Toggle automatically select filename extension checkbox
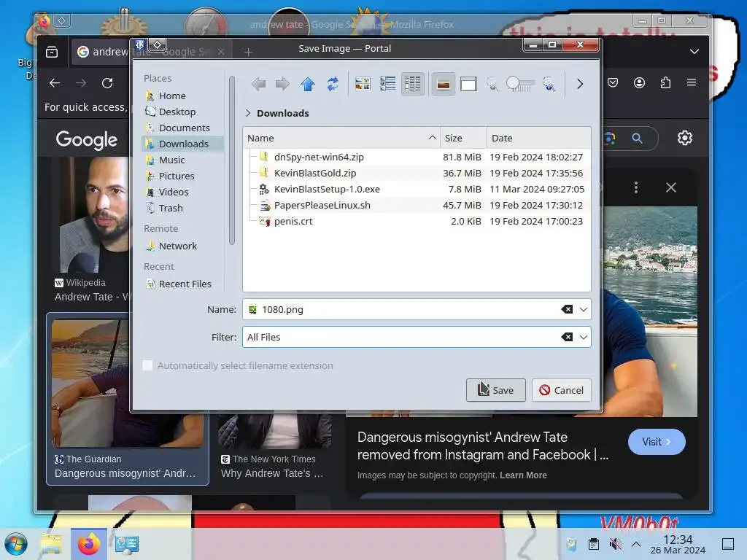Viewport: 747px width, 560px height. [x=147, y=365]
